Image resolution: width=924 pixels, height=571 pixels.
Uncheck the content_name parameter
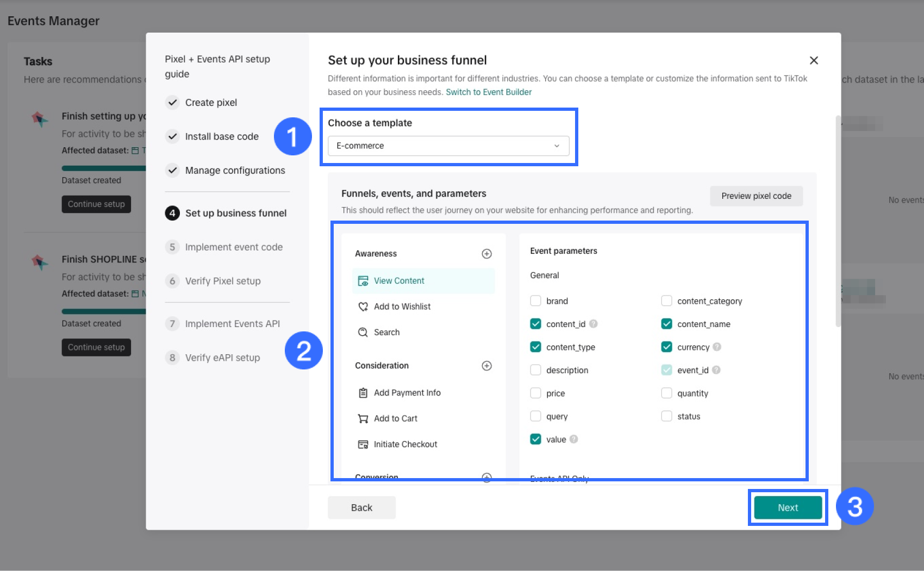click(666, 324)
